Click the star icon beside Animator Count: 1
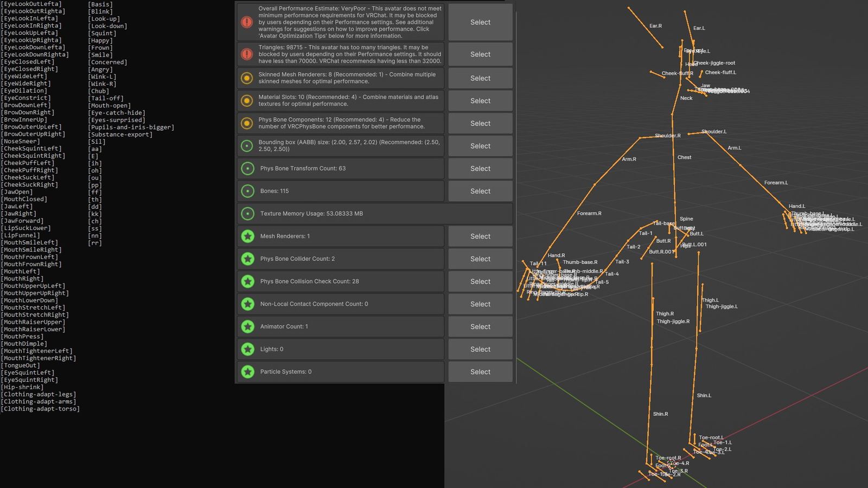868x488 pixels. click(x=248, y=326)
